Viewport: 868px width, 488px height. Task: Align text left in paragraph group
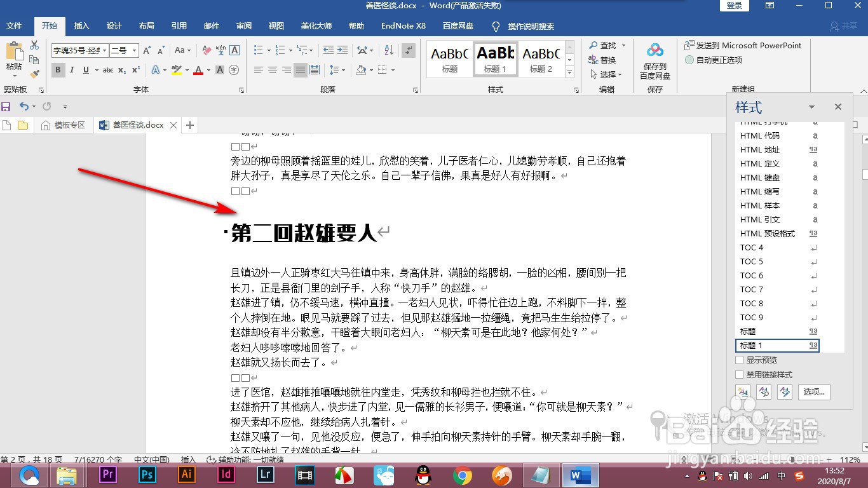pyautogui.click(x=258, y=70)
